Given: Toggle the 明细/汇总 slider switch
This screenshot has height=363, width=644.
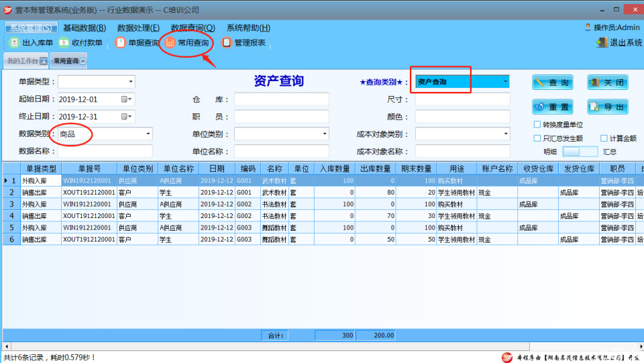Looking at the screenshot, I should tap(571, 152).
